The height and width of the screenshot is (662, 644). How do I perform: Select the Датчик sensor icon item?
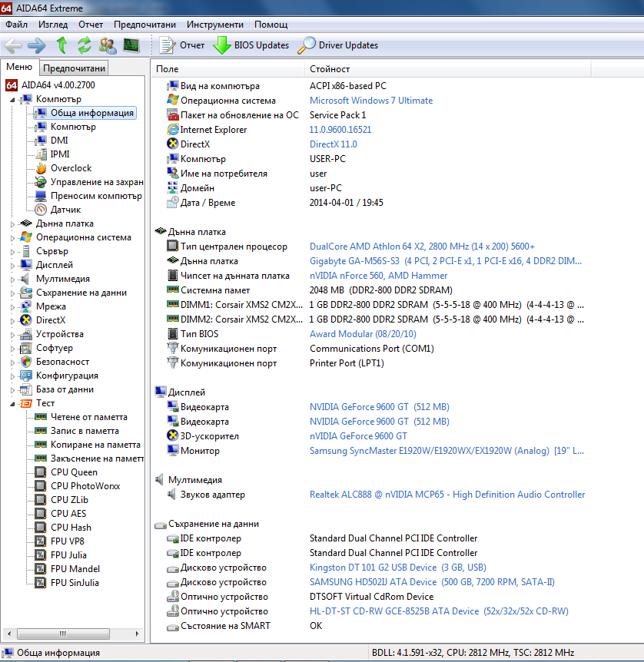[41, 210]
